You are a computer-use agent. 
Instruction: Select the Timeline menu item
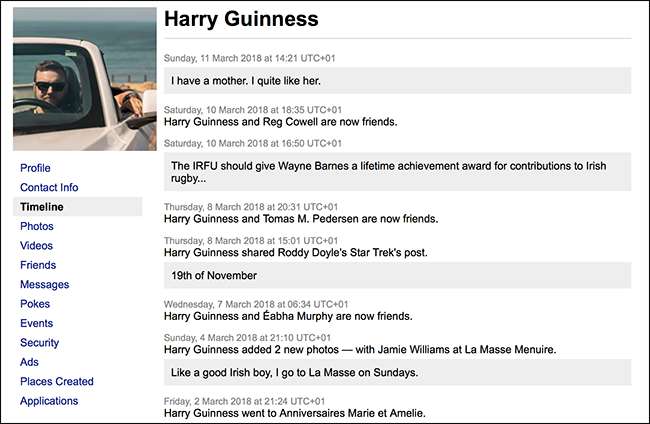click(x=41, y=207)
